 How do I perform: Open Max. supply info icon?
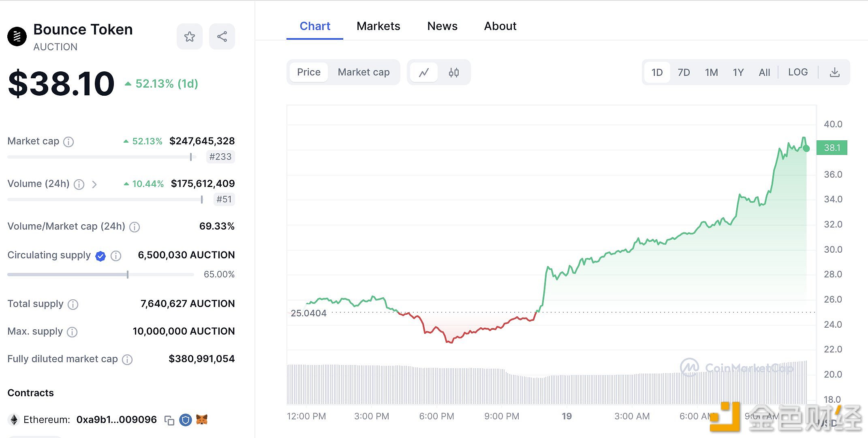point(72,332)
